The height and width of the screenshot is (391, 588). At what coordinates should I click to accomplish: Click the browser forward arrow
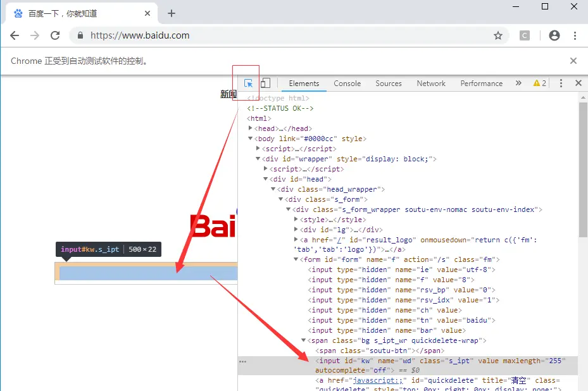click(35, 35)
